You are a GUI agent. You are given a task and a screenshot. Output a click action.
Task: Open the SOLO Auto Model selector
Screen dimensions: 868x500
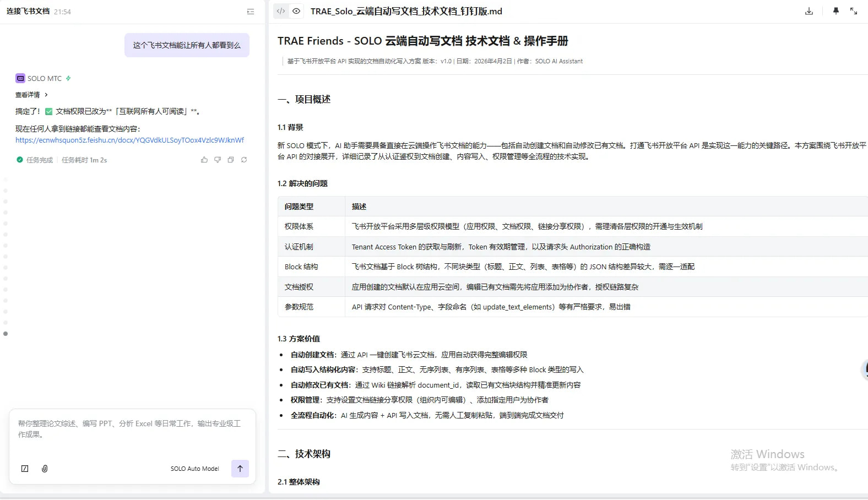coord(194,469)
